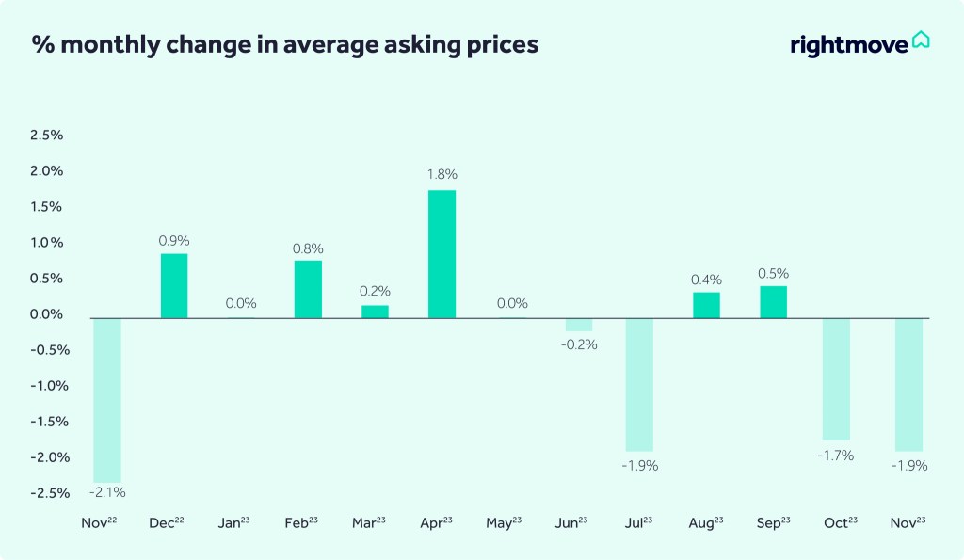Select the Aug 23 bar at 0.4%
This screenshot has width=964, height=560.
pyautogui.click(x=706, y=305)
